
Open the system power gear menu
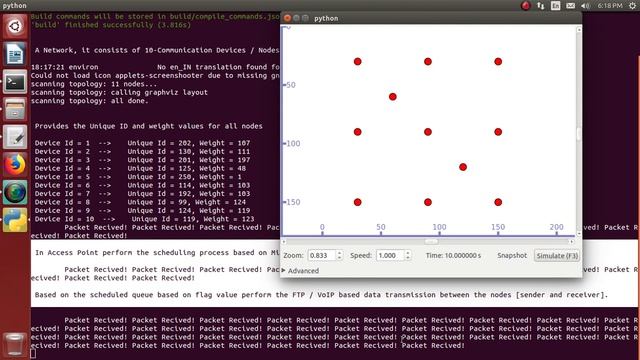(632, 6)
